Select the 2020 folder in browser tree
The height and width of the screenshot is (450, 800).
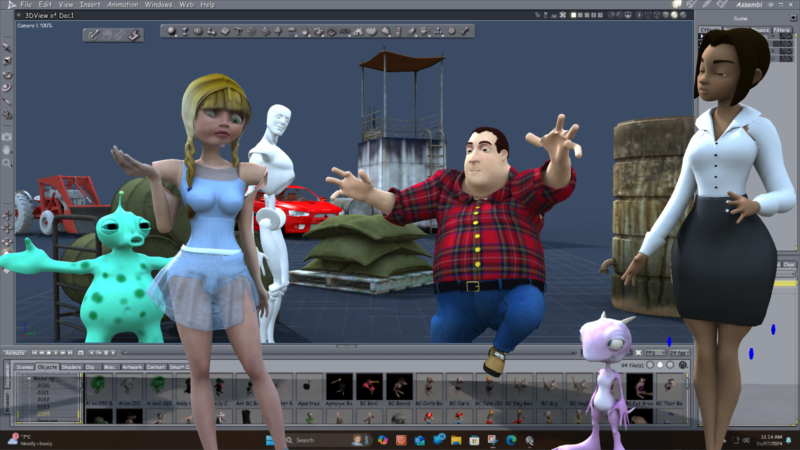coord(43,386)
